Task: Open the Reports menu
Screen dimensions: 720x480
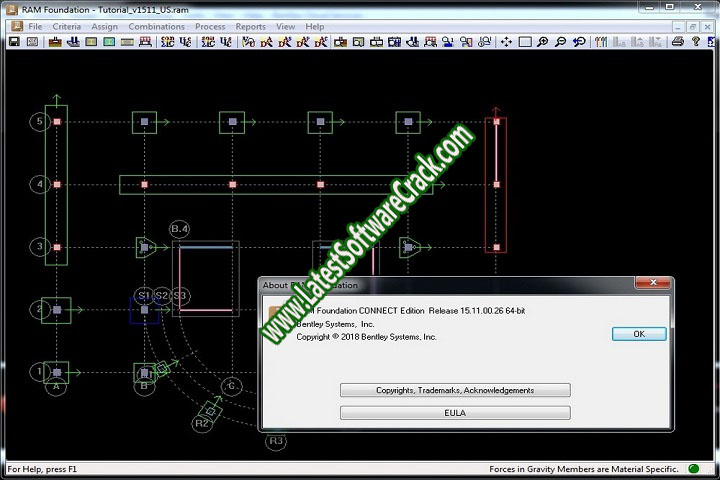Action: [250, 27]
